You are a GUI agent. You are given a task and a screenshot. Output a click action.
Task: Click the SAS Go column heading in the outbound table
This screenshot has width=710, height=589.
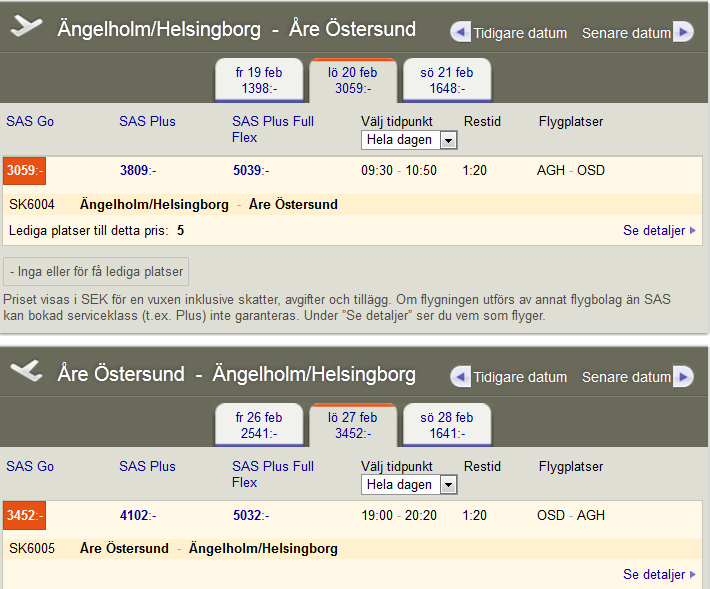point(30,122)
